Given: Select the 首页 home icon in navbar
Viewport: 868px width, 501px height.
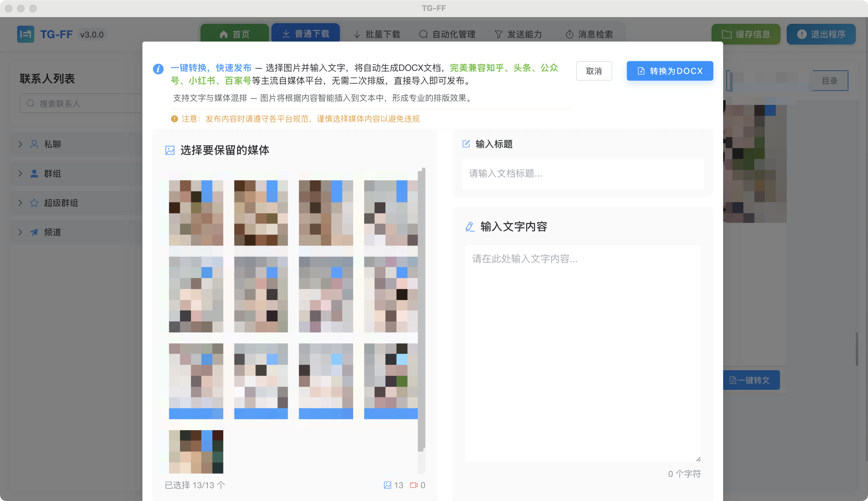Looking at the screenshot, I should 224,34.
